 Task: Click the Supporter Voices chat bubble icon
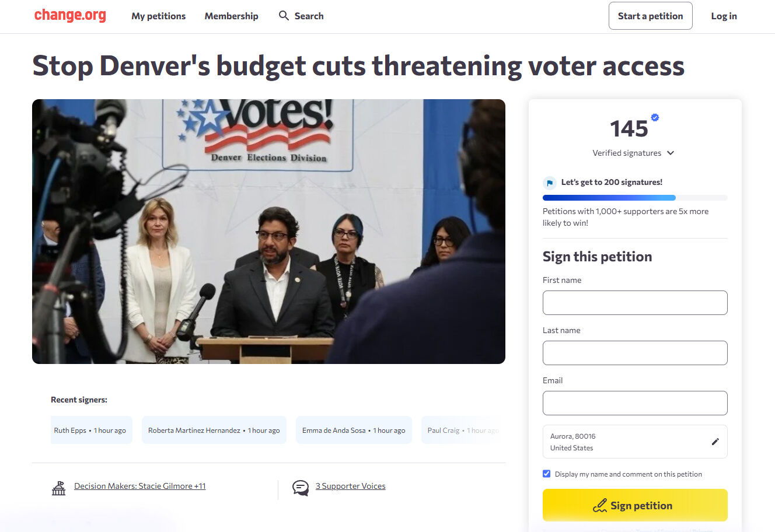click(301, 488)
